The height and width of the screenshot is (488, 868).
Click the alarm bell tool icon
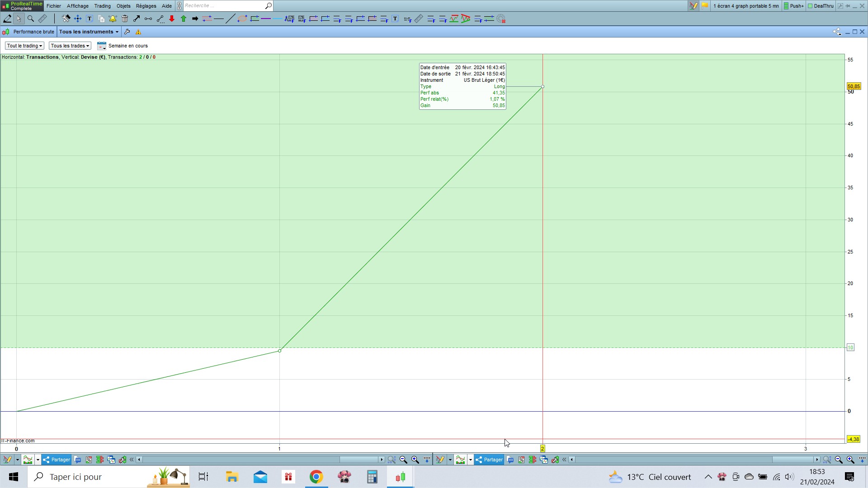tap(113, 19)
